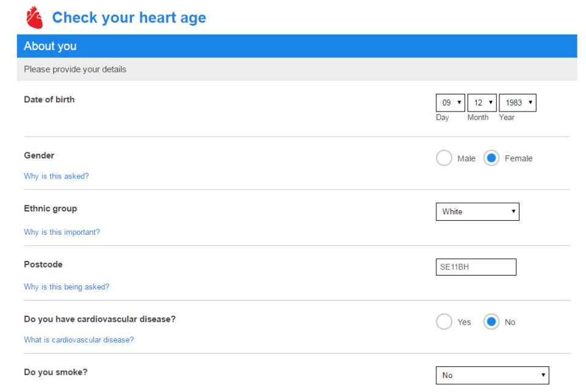The width and height of the screenshot is (586, 392).
Task: Open the Year of birth dropdown
Action: pyautogui.click(x=517, y=102)
